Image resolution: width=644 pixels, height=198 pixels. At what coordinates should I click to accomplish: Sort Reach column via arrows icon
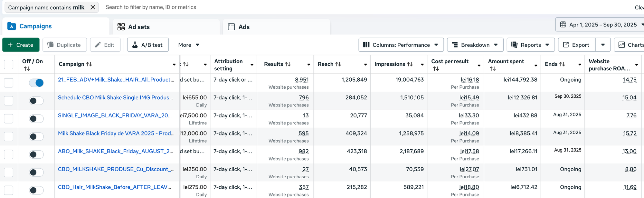338,64
